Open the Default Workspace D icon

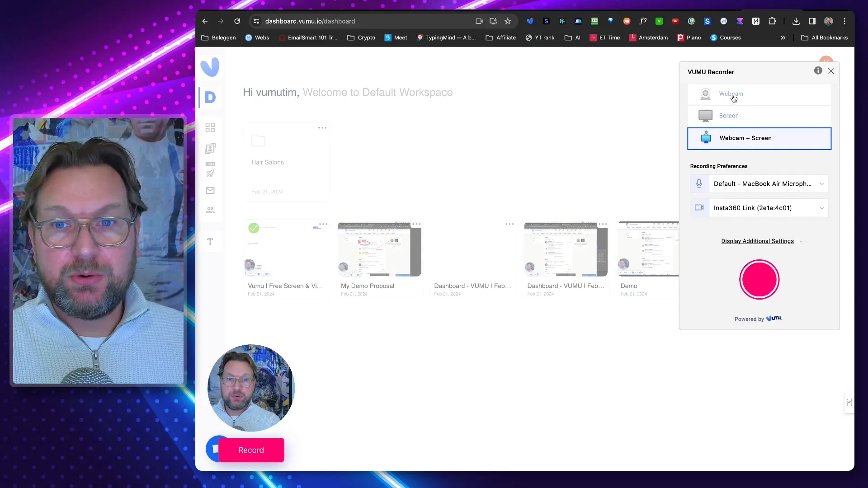210,97
